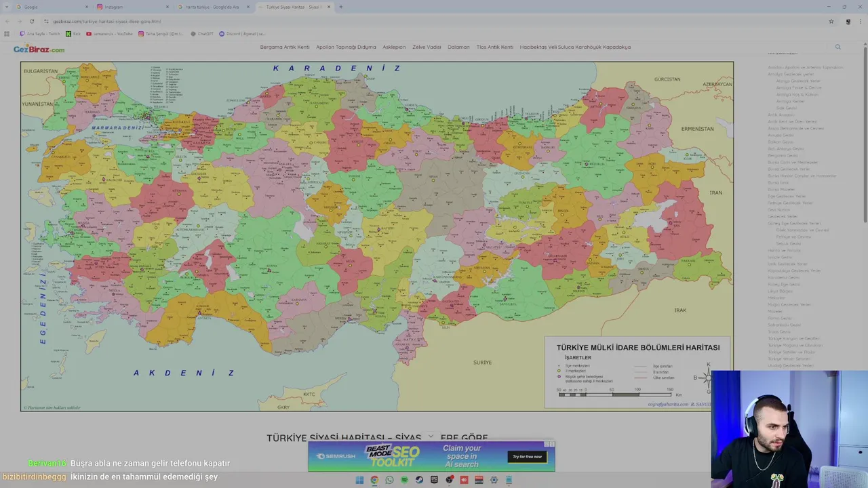Open Bergama Gezisi sidebar link
The height and width of the screenshot is (488, 868).
pos(783,155)
